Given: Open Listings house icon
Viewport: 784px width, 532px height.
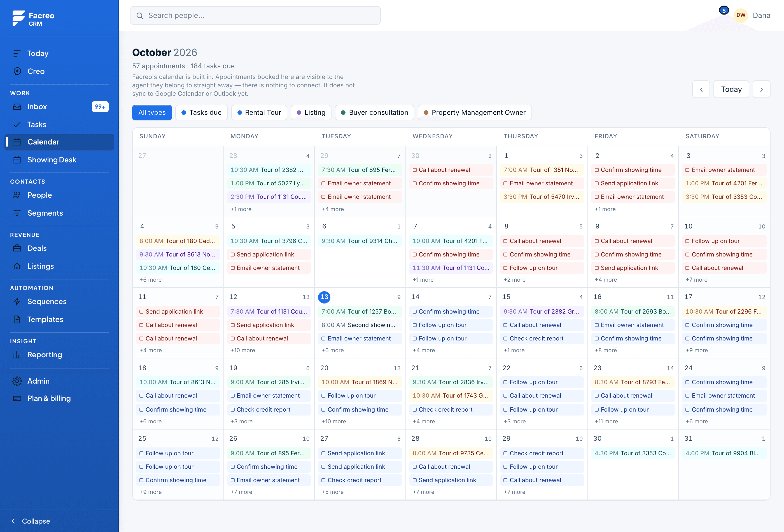Looking at the screenshot, I should [x=17, y=266].
